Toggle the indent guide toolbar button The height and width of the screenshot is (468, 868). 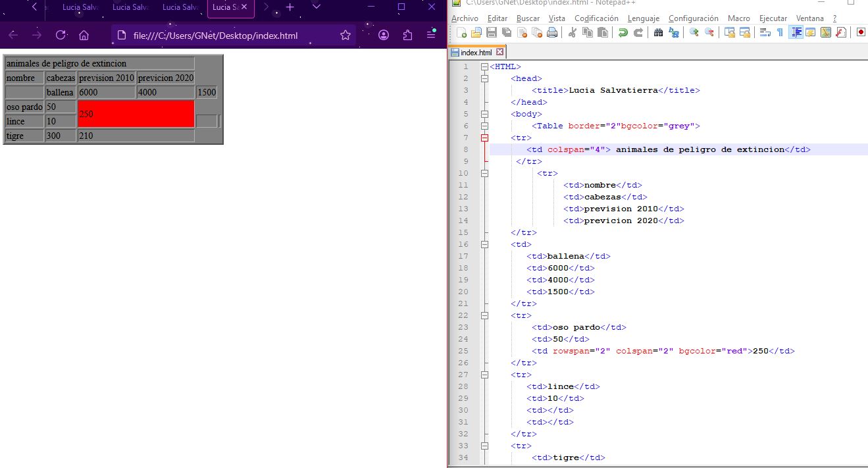point(796,32)
